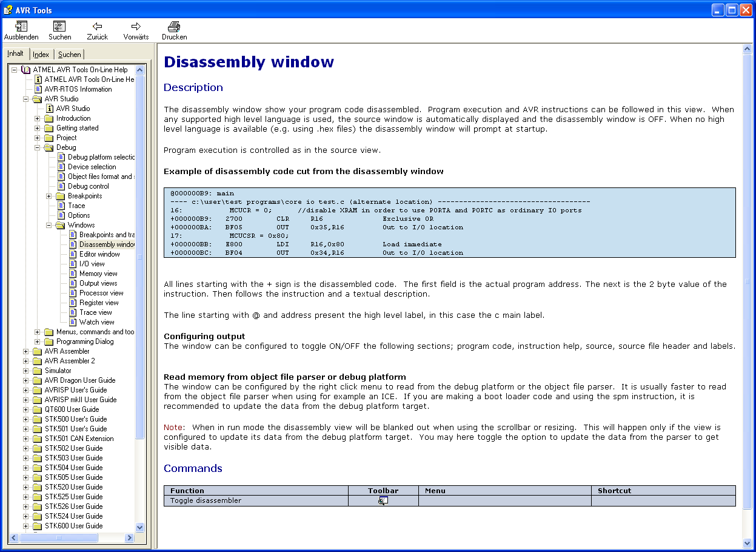Image resolution: width=756 pixels, height=552 pixels.
Task: Open the Device selection topic
Action: pos(92,167)
